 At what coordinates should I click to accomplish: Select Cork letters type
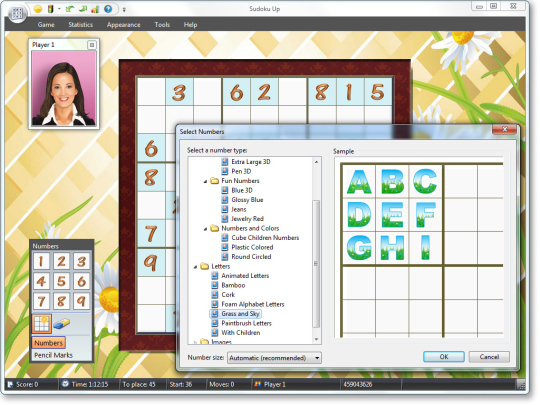coord(228,295)
